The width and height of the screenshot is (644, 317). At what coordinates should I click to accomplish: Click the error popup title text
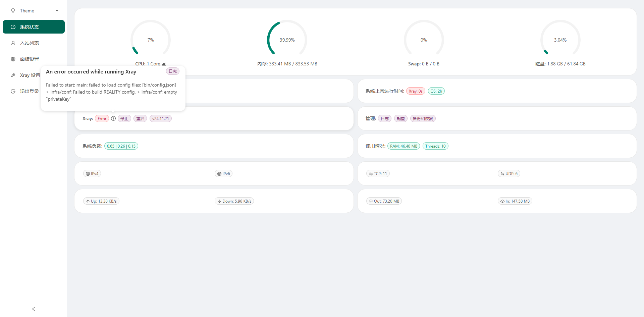(x=91, y=71)
